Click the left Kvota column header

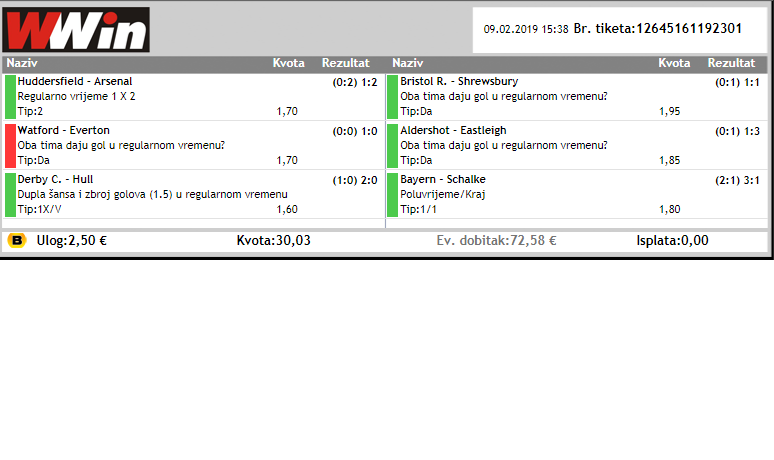pyautogui.click(x=289, y=63)
